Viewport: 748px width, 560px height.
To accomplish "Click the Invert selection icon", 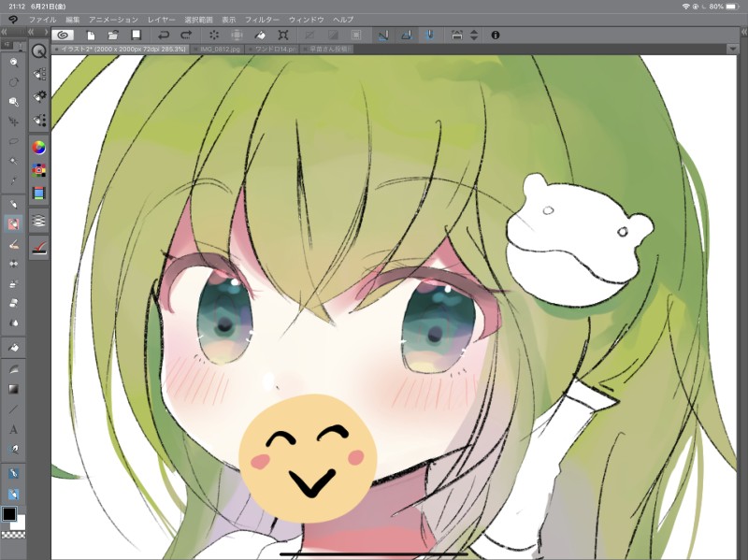I will (333, 35).
